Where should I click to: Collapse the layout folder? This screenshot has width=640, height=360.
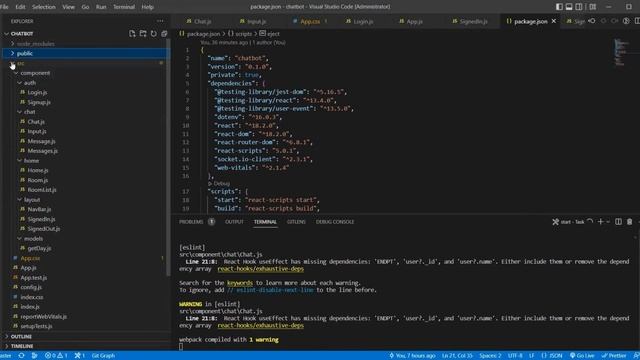click(x=86, y=200)
